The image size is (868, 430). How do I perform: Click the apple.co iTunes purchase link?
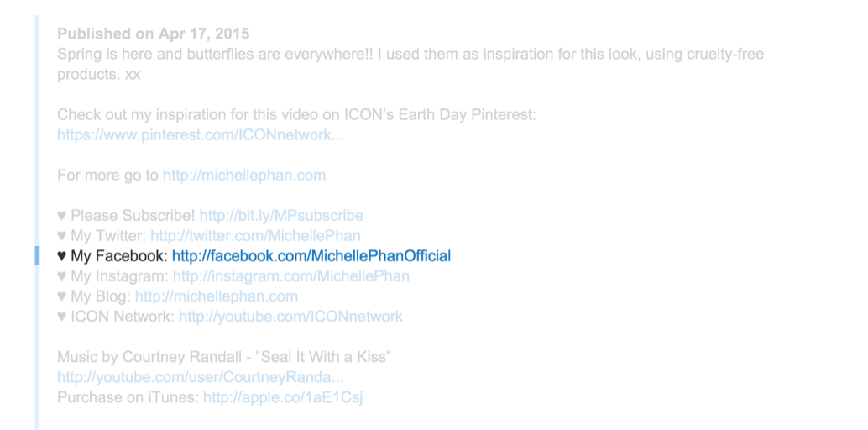click(283, 397)
